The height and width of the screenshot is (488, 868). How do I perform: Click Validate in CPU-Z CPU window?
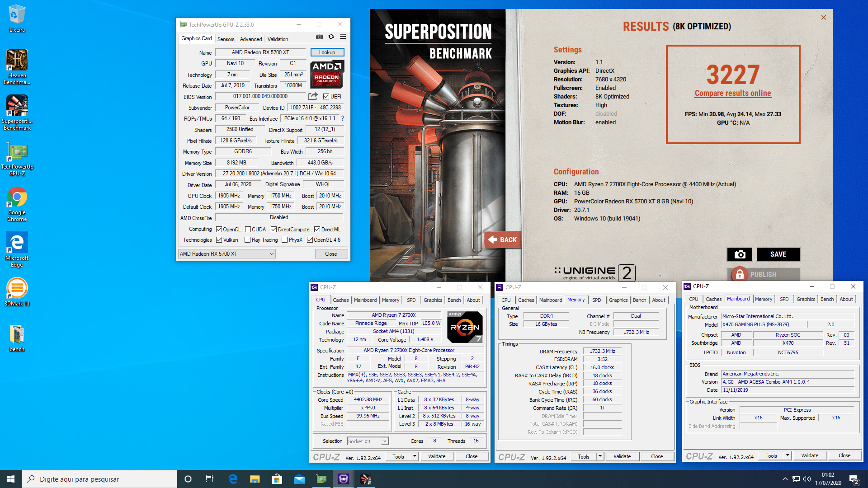pos(437,456)
